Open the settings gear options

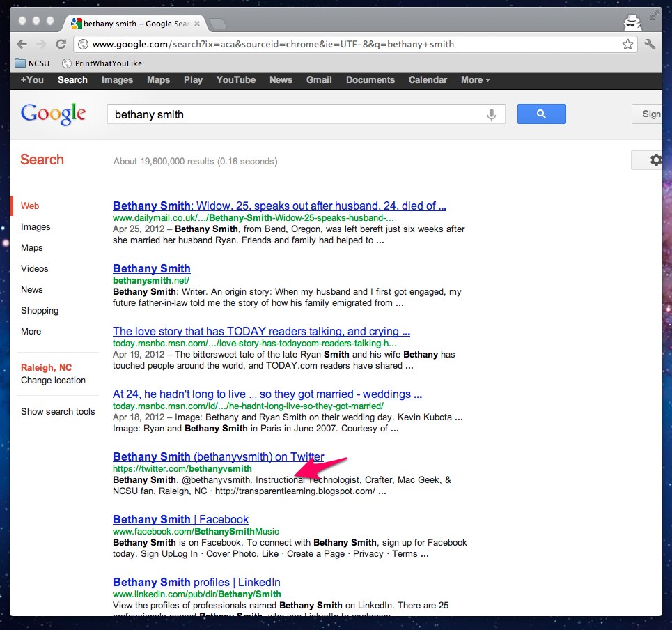point(655,160)
